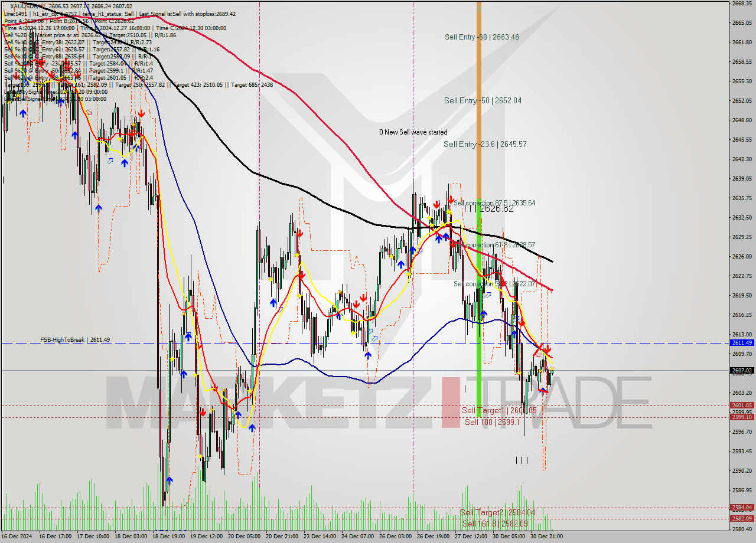Screen dimensions: 756x543
Task: Click the '0 New Sell wave started' text
Action: [413, 132]
